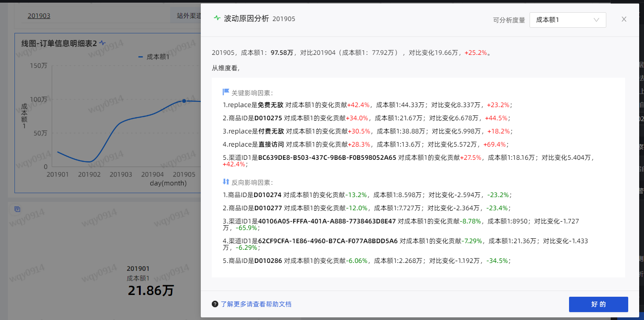The height and width of the screenshot is (320, 644).
Task: Open the 了解更多请查看帮助文档 link
Action: 256,304
